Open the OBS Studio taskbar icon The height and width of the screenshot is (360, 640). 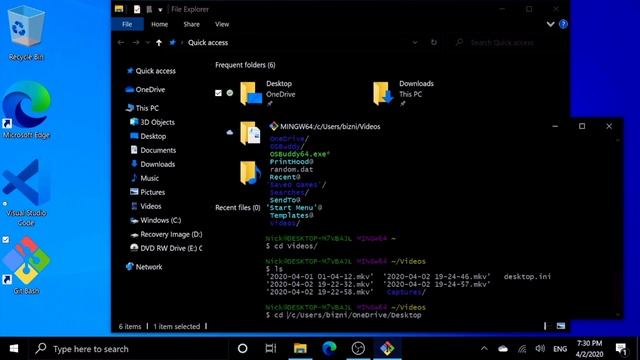click(358, 349)
